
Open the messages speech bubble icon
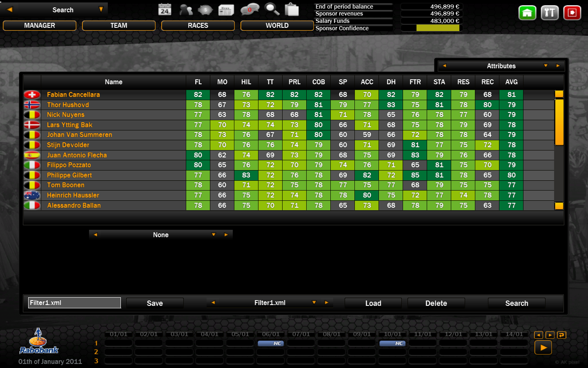(249, 9)
